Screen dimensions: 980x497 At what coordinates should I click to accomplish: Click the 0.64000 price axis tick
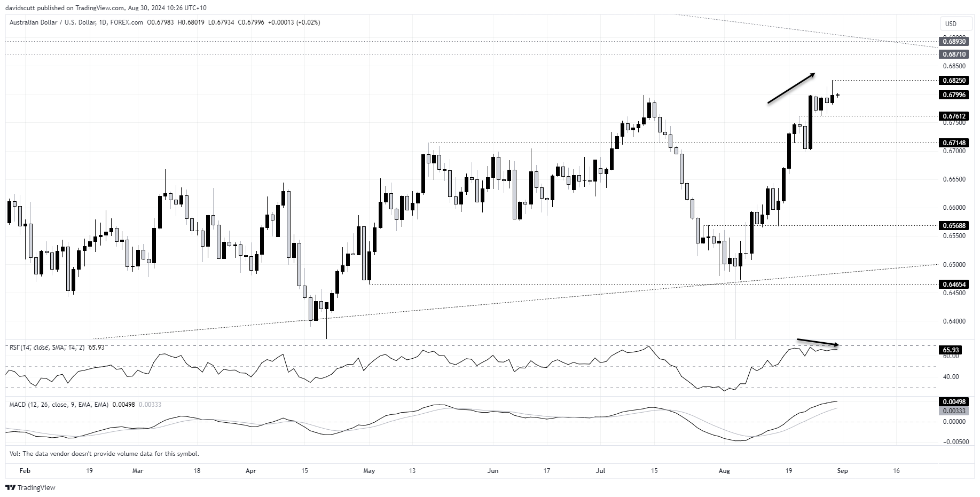click(x=954, y=321)
